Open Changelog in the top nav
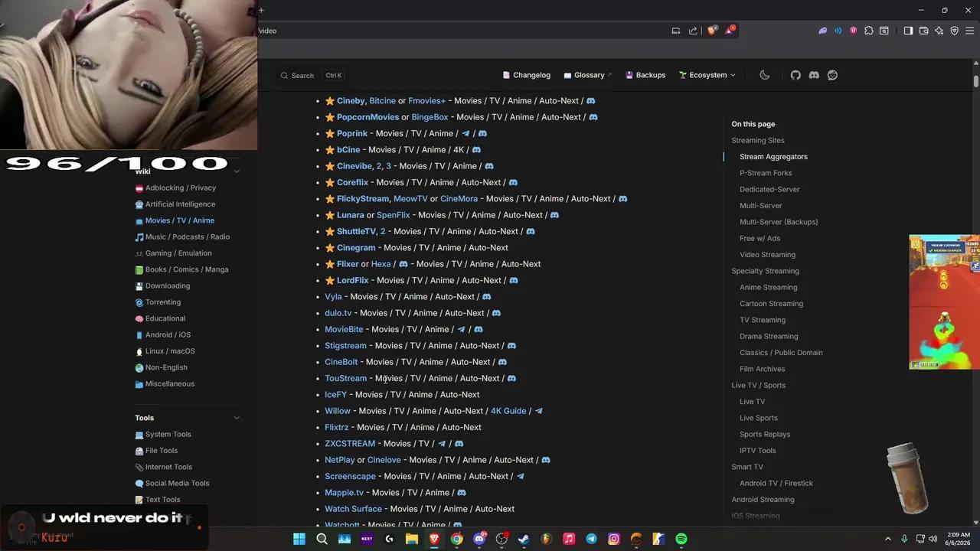 [x=527, y=75]
